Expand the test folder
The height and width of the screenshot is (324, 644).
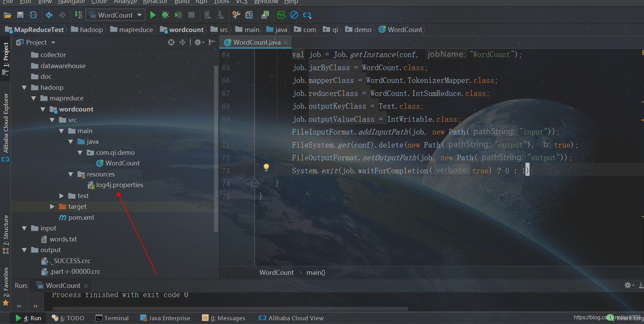click(x=62, y=196)
